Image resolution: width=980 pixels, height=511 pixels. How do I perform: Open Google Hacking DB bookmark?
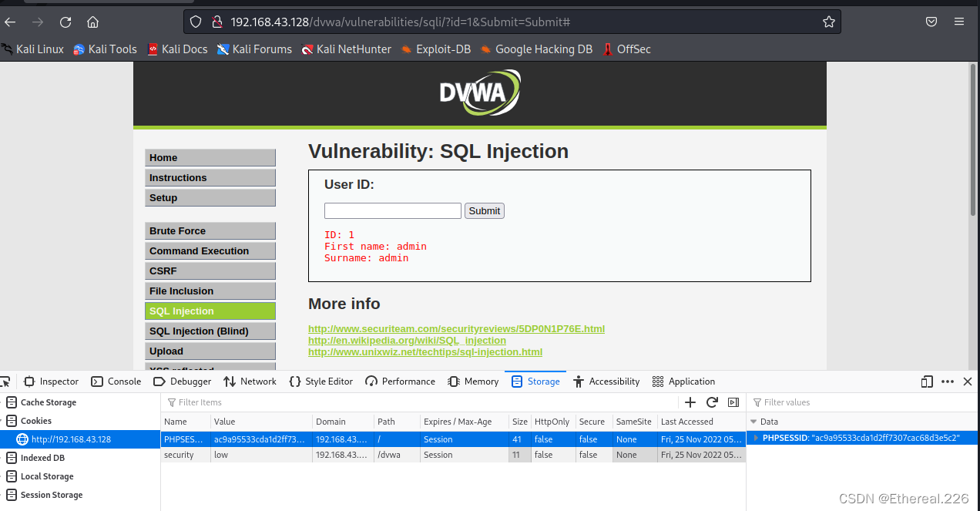coord(536,49)
